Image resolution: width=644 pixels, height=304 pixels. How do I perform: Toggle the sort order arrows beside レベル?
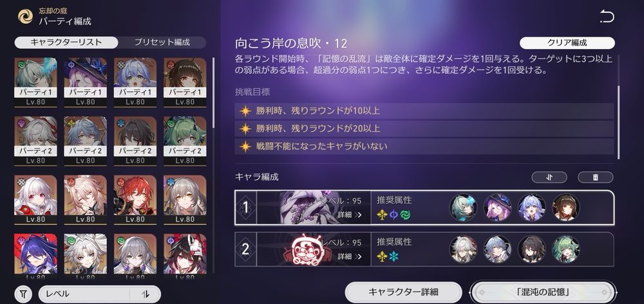(x=145, y=294)
